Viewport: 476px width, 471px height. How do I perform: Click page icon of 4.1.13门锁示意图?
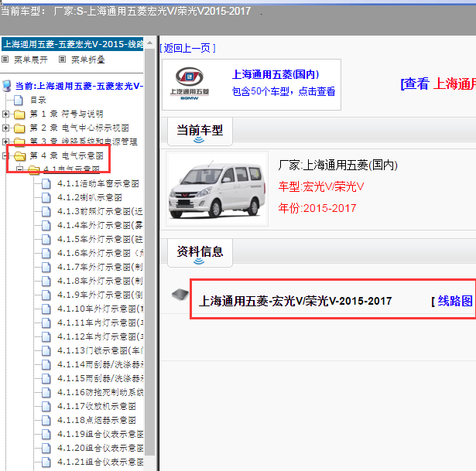[x=46, y=350]
